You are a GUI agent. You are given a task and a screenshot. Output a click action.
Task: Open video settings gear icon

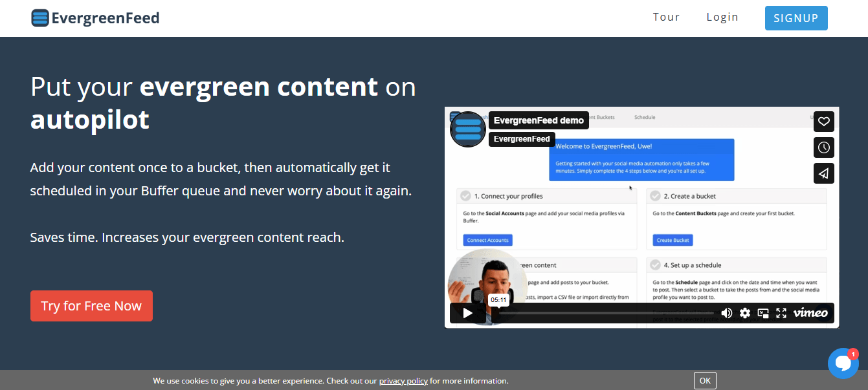tap(745, 313)
